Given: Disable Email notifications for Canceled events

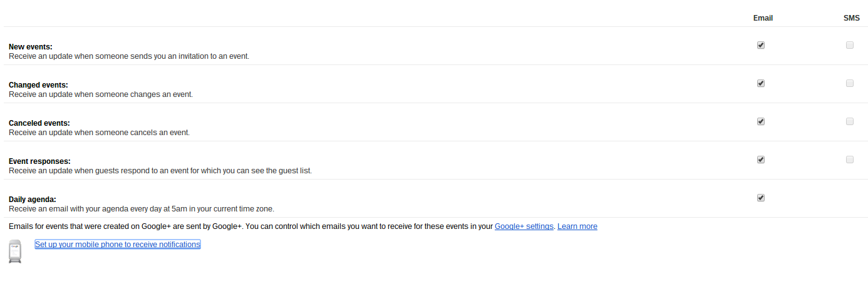Looking at the screenshot, I should [761, 121].
